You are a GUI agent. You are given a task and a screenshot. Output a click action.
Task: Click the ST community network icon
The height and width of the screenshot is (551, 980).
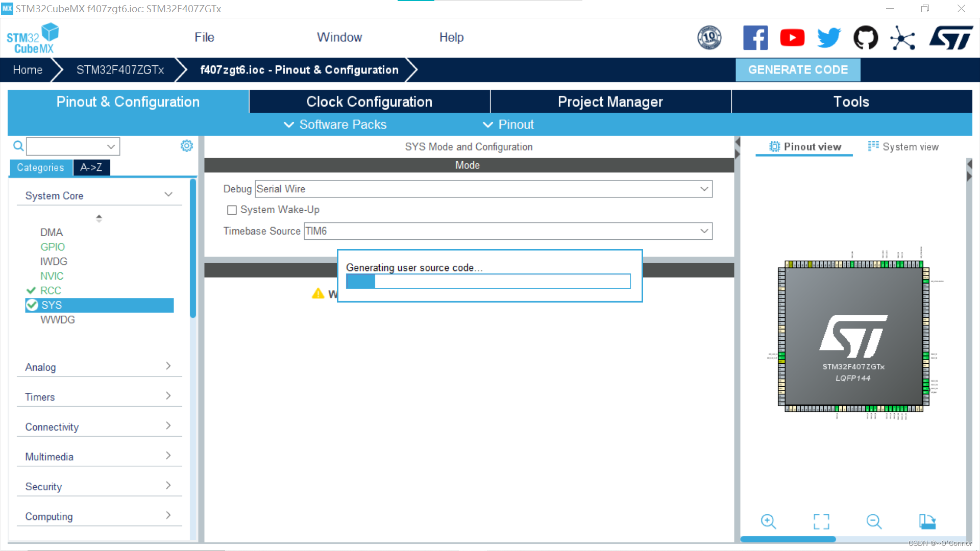[902, 38]
